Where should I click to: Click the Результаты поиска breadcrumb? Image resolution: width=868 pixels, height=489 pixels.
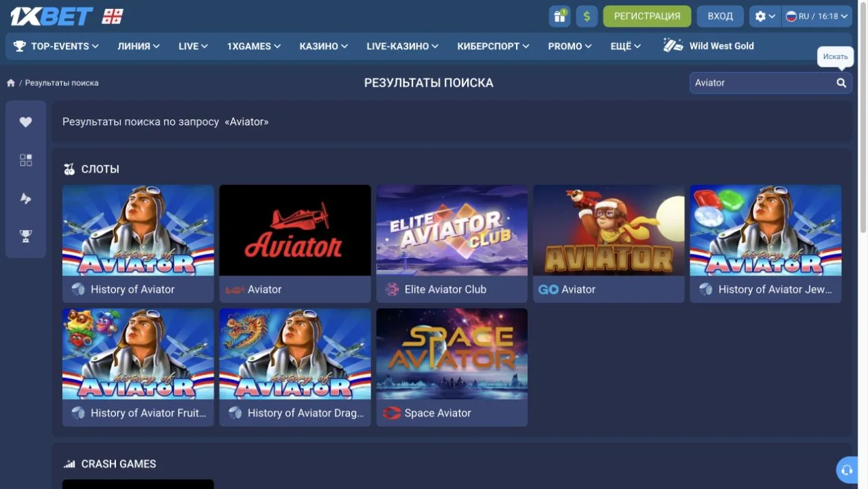coord(62,83)
